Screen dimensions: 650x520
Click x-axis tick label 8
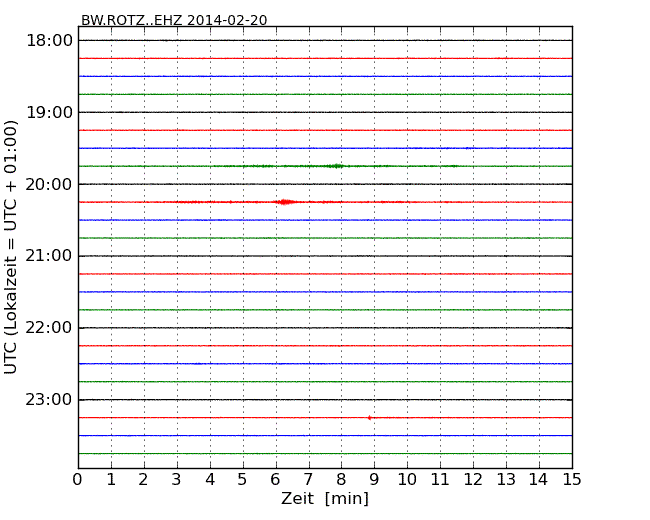(341, 479)
